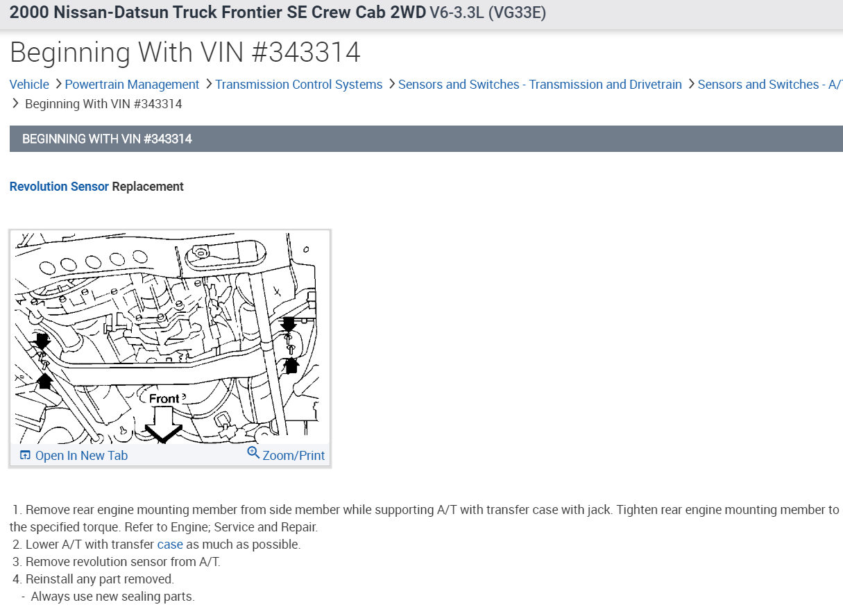Click the revolution sensor diagram thumbnail

tap(170, 338)
